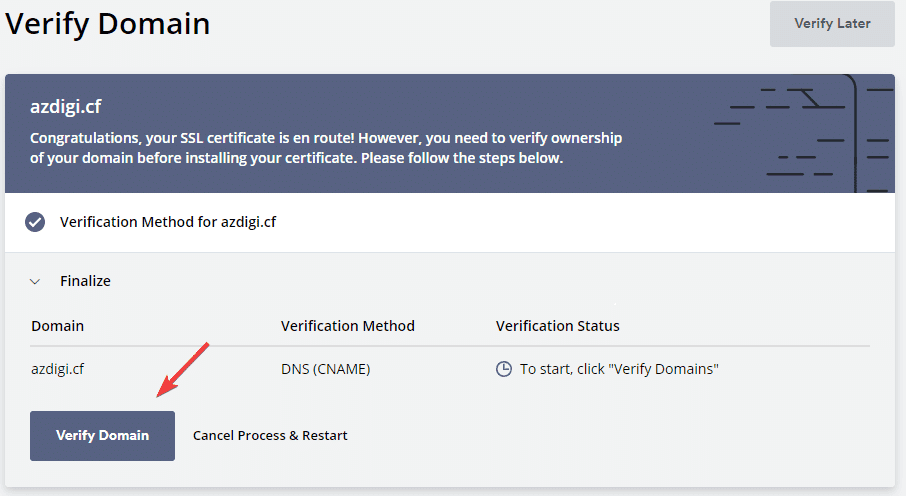Click the 'To start, click Verify Domains' status text
The width and height of the screenshot is (906, 496).
(619, 369)
